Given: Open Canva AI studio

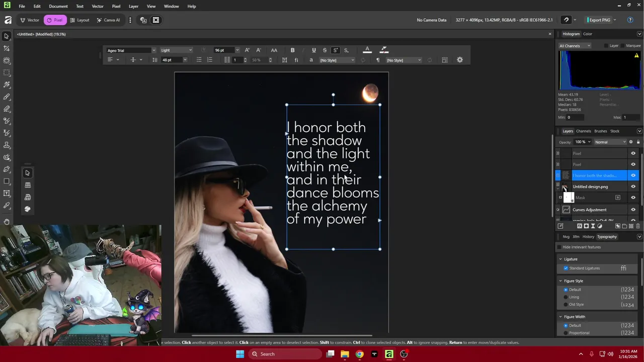Looking at the screenshot, I should 108,20.
